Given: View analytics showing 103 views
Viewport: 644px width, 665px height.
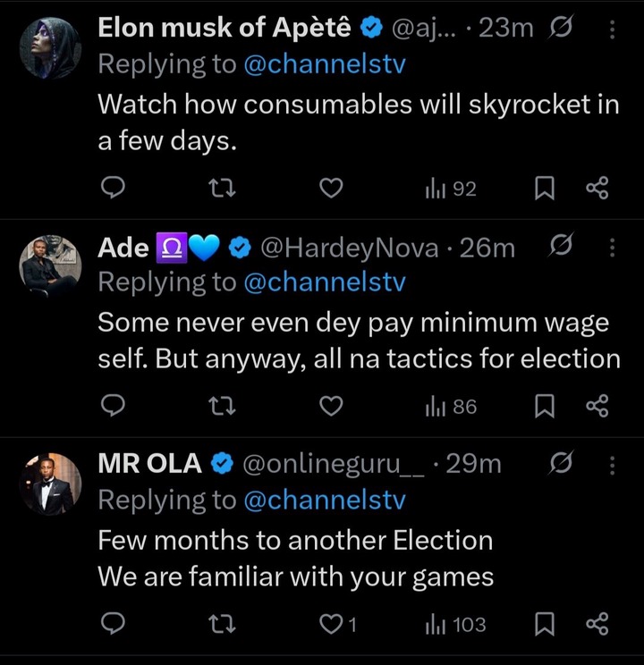Looking at the screenshot, I should coord(455,624).
